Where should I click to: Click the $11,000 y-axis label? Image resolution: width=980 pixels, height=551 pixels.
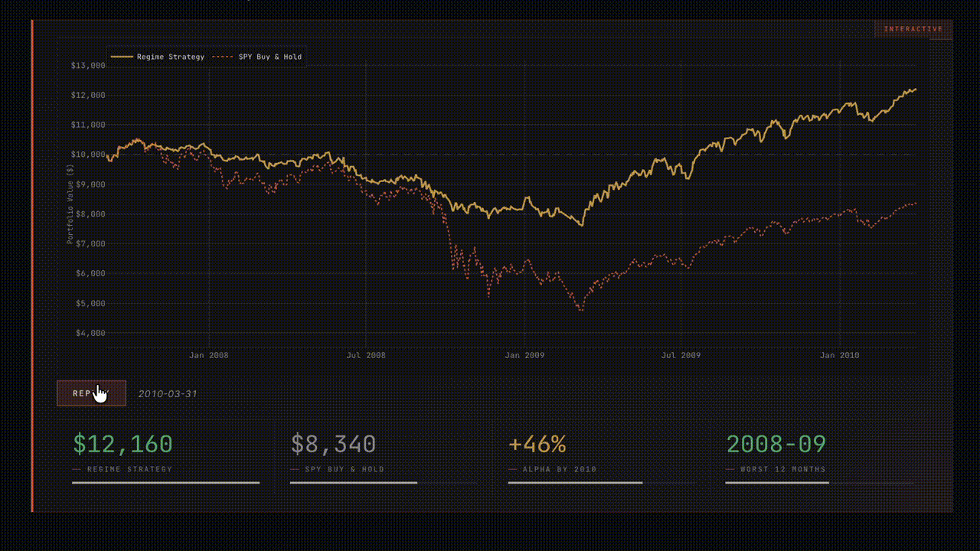87,125
